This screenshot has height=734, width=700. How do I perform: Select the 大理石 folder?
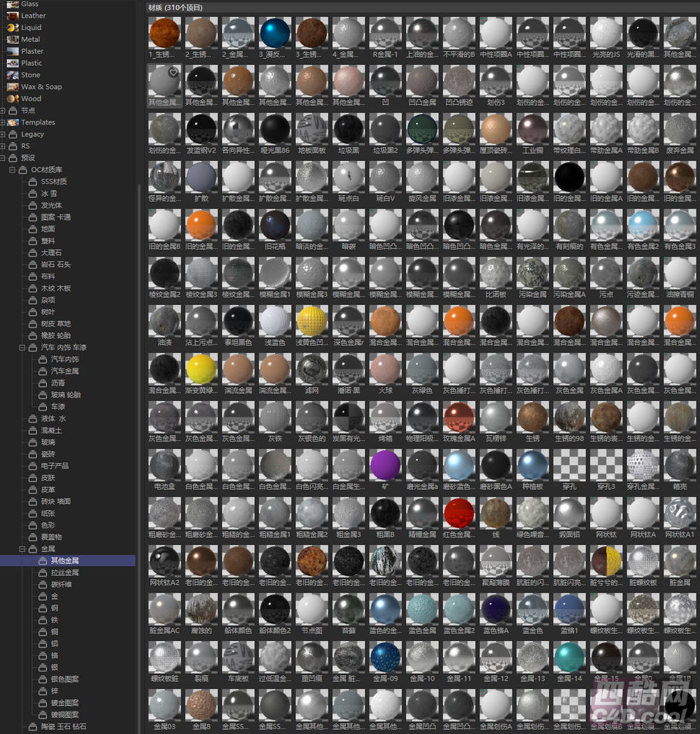point(51,253)
